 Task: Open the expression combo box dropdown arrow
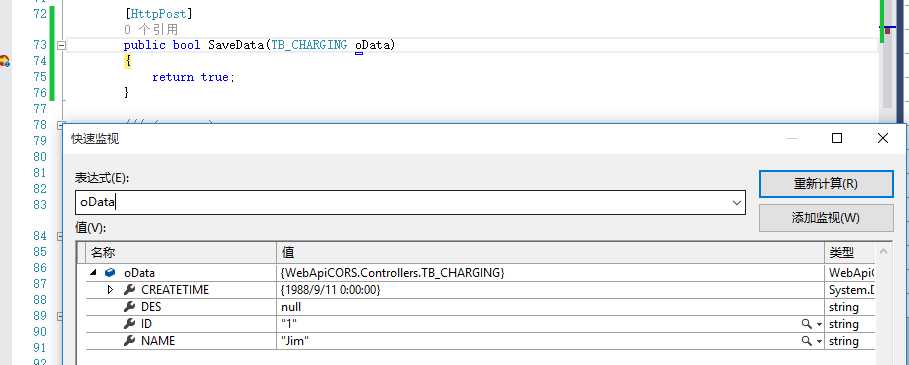[737, 203]
